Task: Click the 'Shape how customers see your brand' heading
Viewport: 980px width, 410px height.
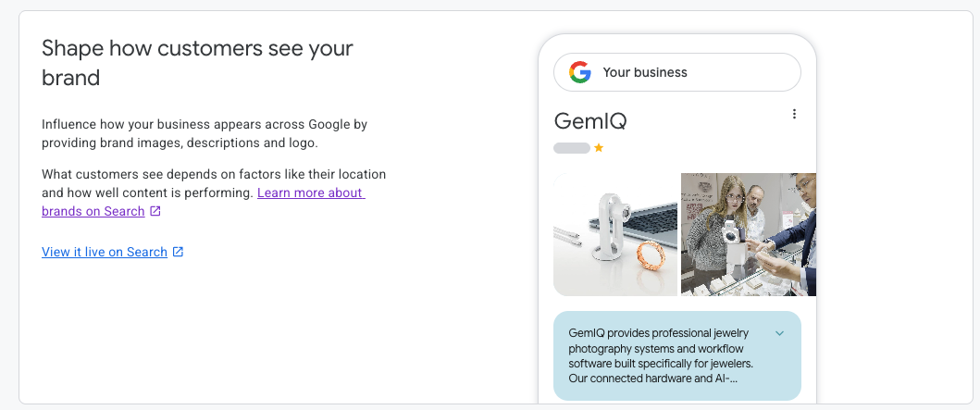Action: click(x=197, y=63)
